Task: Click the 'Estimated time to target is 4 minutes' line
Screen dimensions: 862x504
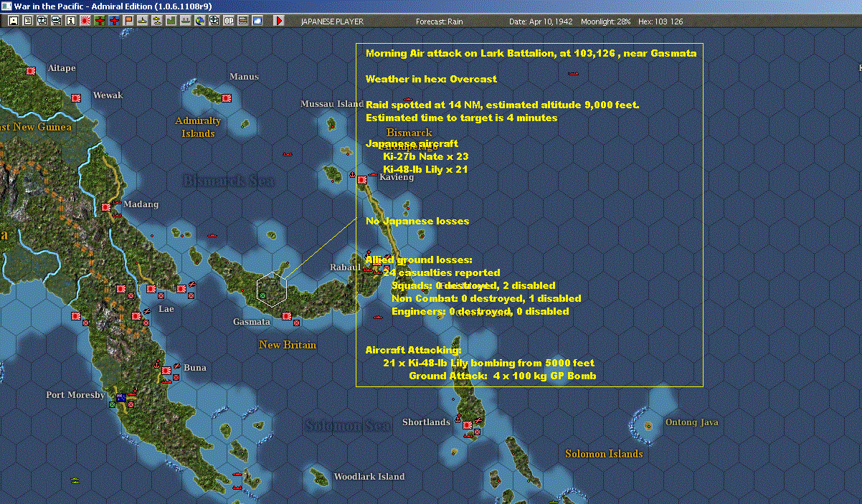Action: pyautogui.click(x=461, y=118)
